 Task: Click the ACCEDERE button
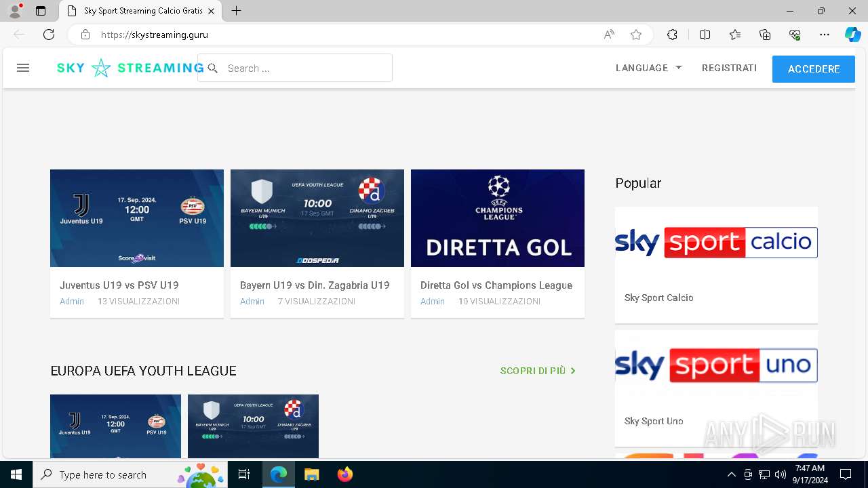[814, 69]
